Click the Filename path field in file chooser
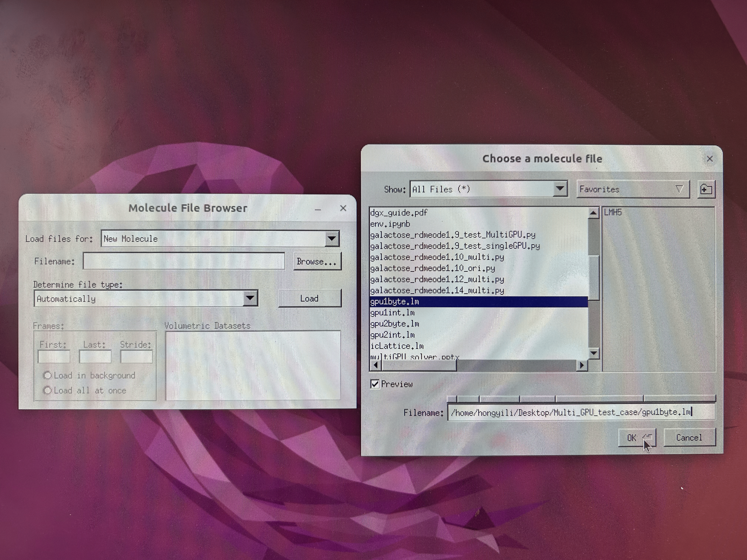747x560 pixels. (581, 412)
